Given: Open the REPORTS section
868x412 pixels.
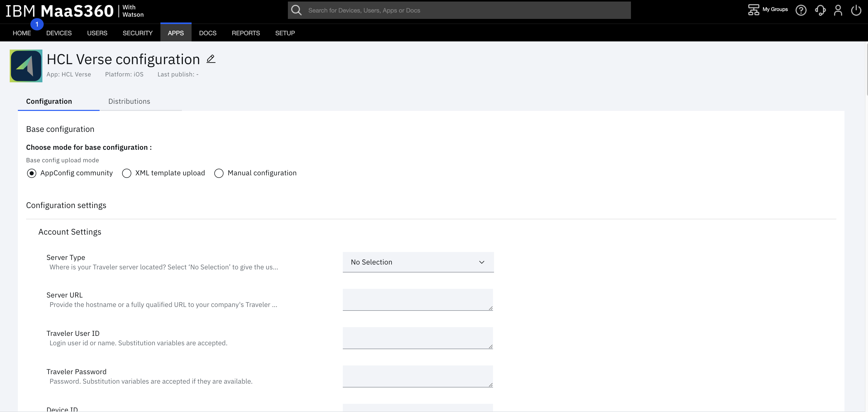Looking at the screenshot, I should click(x=246, y=33).
